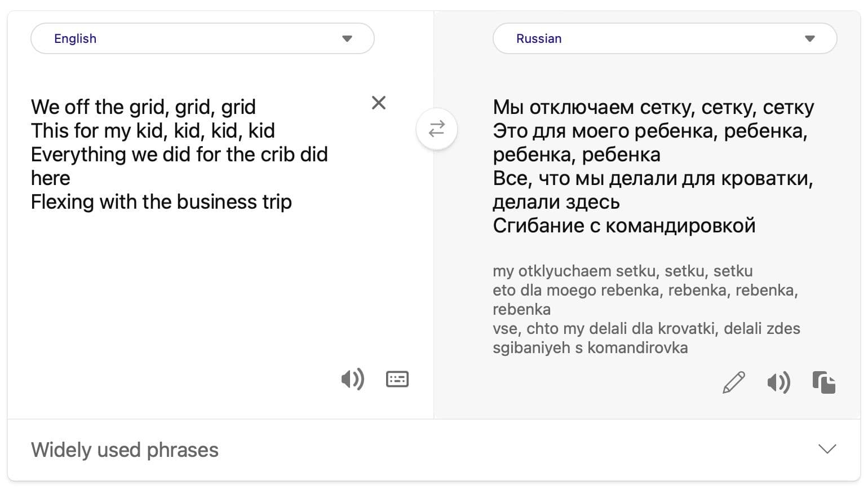Copy the Russian translation to clipboard

[823, 382]
